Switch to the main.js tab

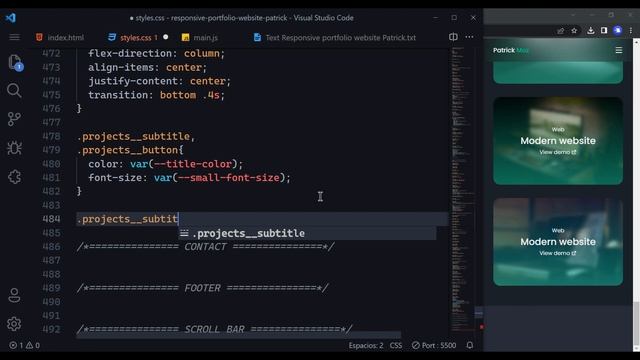pyautogui.click(x=200, y=38)
